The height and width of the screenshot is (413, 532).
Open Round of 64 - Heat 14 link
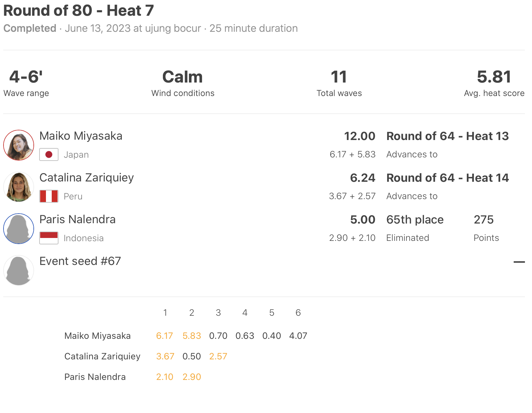[448, 178]
